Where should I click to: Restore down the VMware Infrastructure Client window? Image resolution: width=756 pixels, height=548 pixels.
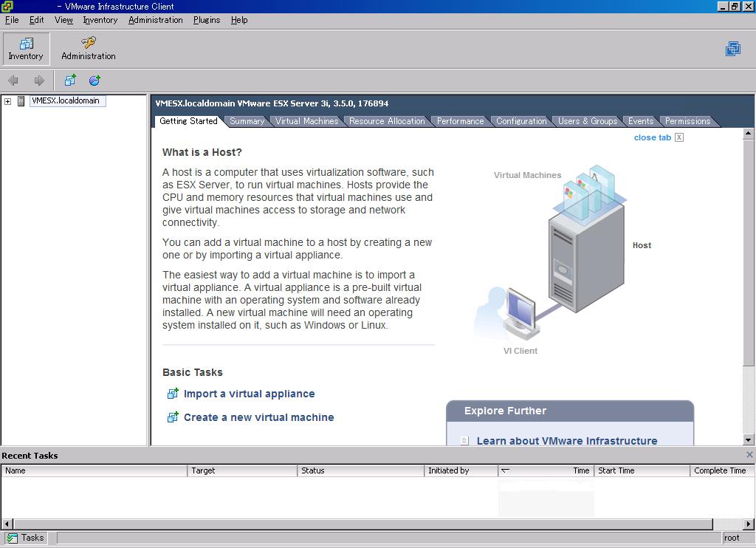click(x=735, y=6)
